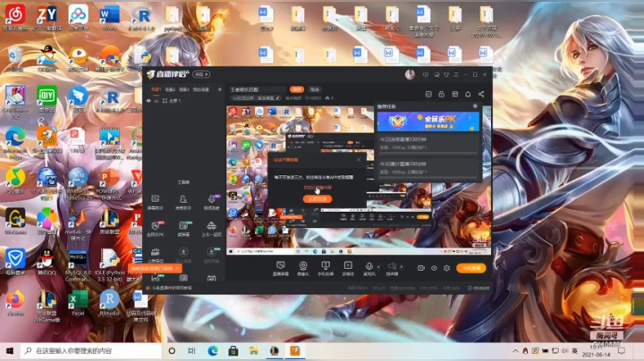Image resolution: width=644 pixels, height=361 pixels.
Task: Click progress bar of 300-minute streaming task
Action: pos(428,177)
